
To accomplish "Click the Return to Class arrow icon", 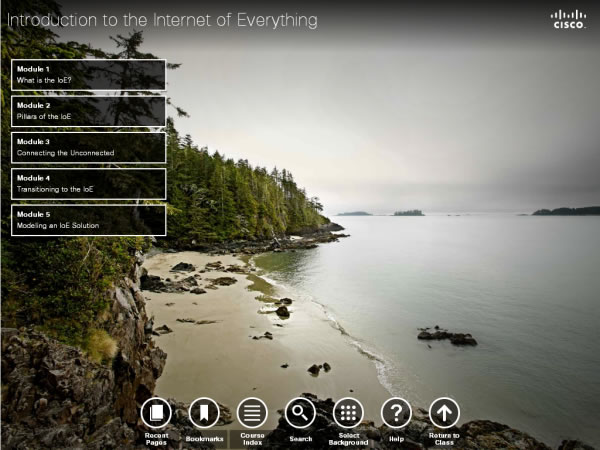I will pos(444,412).
